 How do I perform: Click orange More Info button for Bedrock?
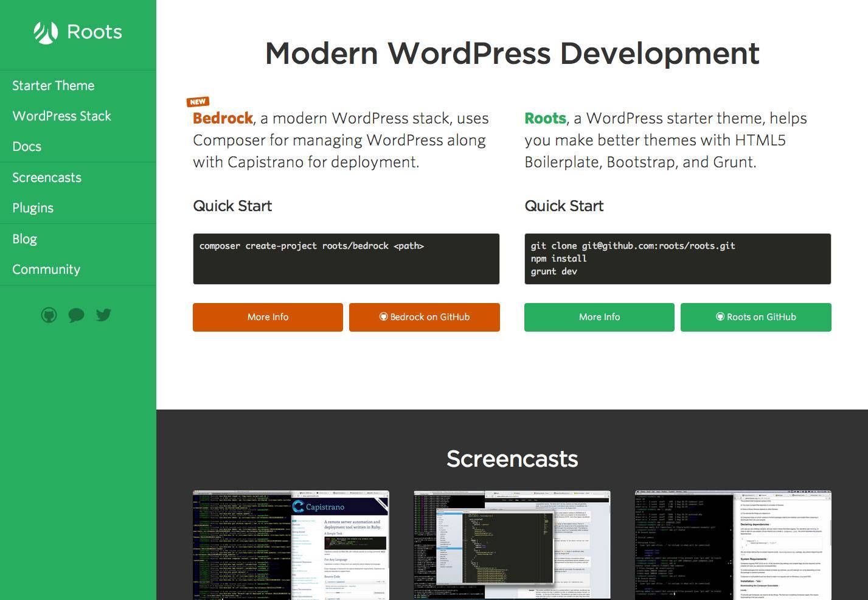pos(268,317)
